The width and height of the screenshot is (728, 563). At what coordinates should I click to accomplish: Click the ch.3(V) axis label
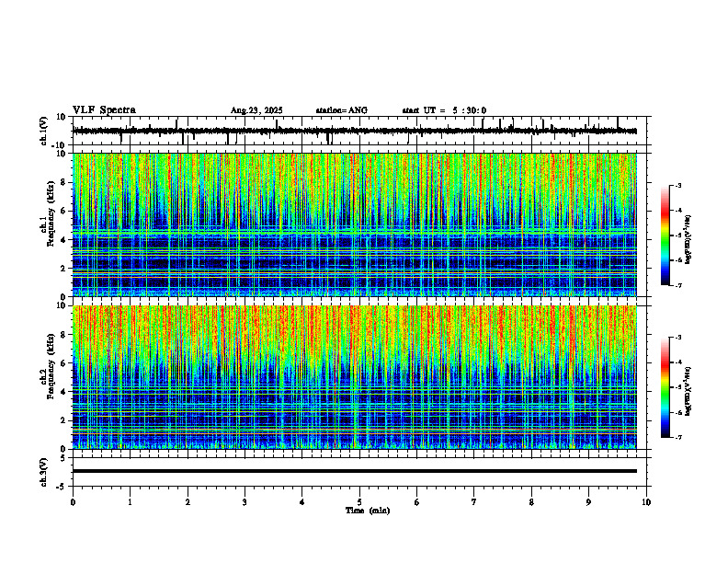[44, 473]
